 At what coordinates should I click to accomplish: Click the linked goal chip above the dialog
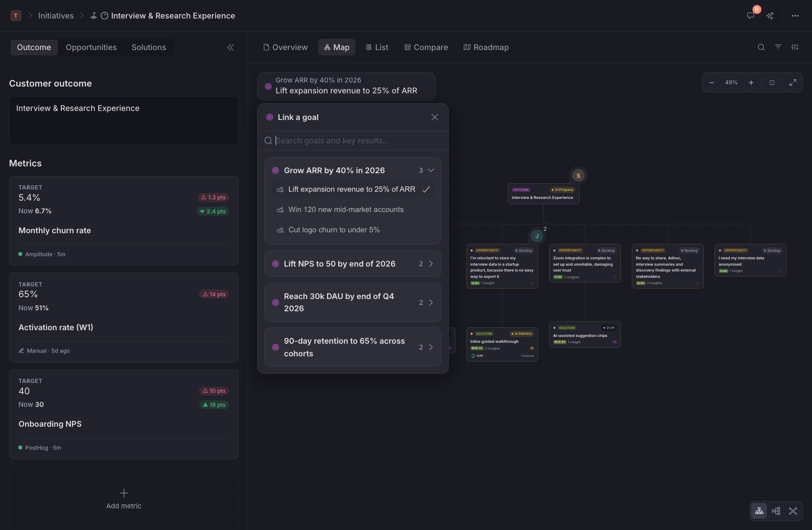[346, 86]
